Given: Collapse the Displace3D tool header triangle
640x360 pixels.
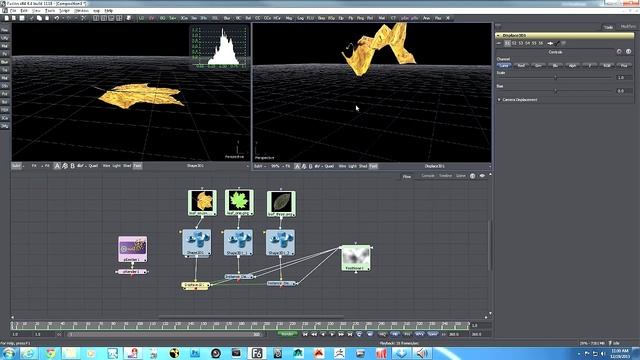Looking at the screenshot, I should click(x=498, y=36).
